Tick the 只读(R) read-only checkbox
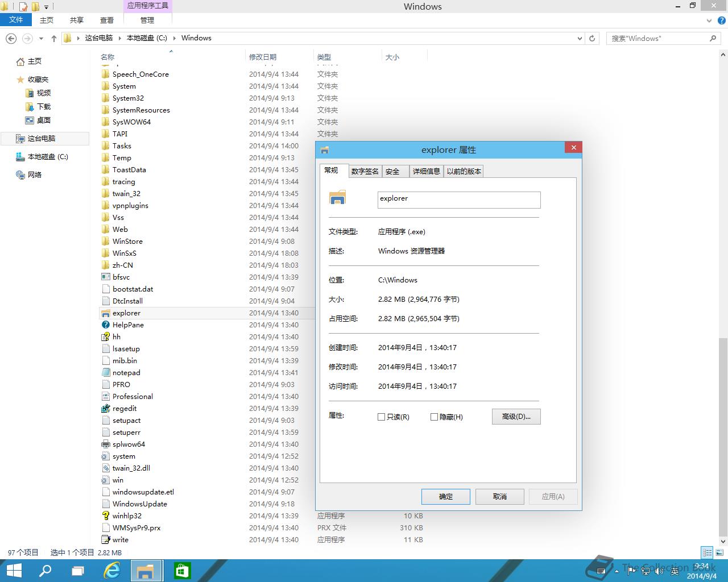The height and width of the screenshot is (582, 728). tap(382, 417)
